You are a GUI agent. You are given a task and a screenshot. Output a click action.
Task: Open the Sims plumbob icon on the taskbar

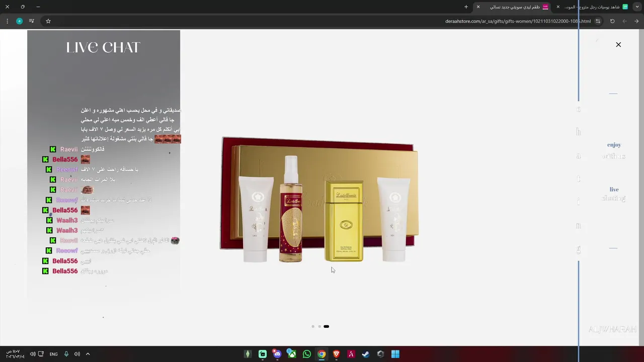pyautogui.click(x=248, y=354)
